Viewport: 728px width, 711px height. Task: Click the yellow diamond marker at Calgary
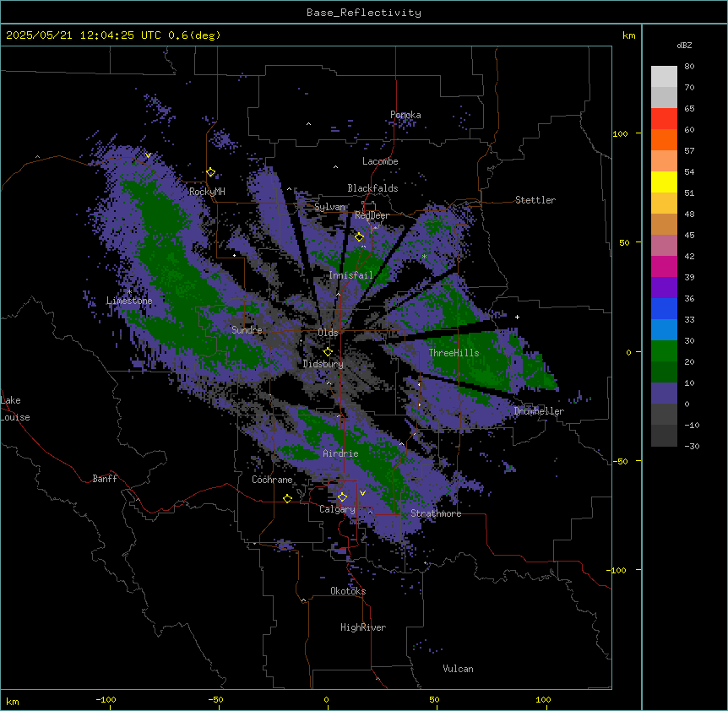pos(342,497)
